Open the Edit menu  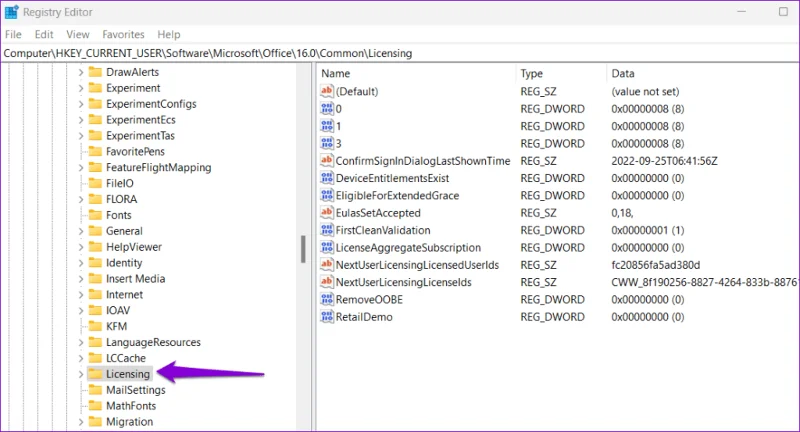pyautogui.click(x=44, y=34)
